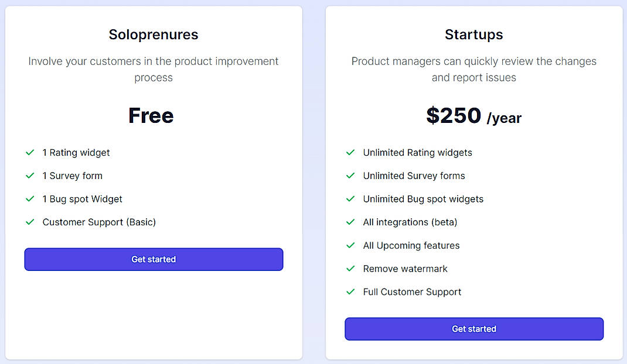Click checkmark beside Full Customer Support
627x364 pixels.
350,292
